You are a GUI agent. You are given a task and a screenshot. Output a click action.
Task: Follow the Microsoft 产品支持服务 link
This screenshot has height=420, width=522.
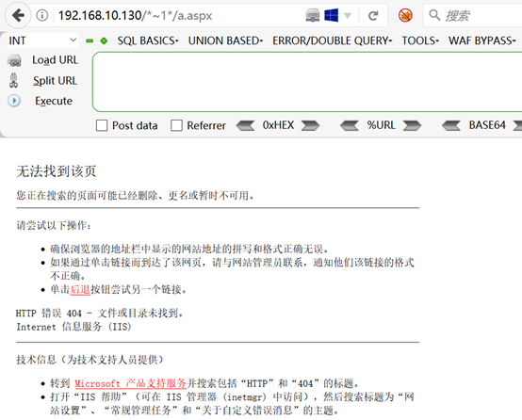click(130, 383)
